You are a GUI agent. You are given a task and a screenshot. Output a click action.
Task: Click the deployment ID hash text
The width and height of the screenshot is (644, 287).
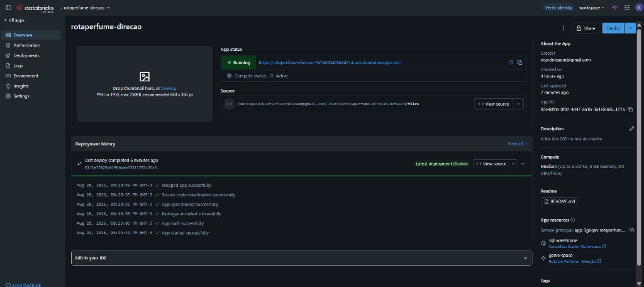coord(121,167)
